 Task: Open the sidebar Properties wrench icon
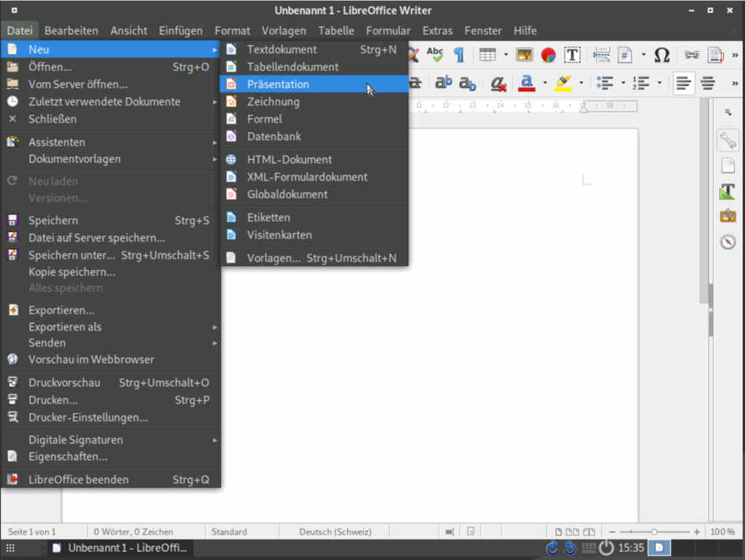point(728,140)
